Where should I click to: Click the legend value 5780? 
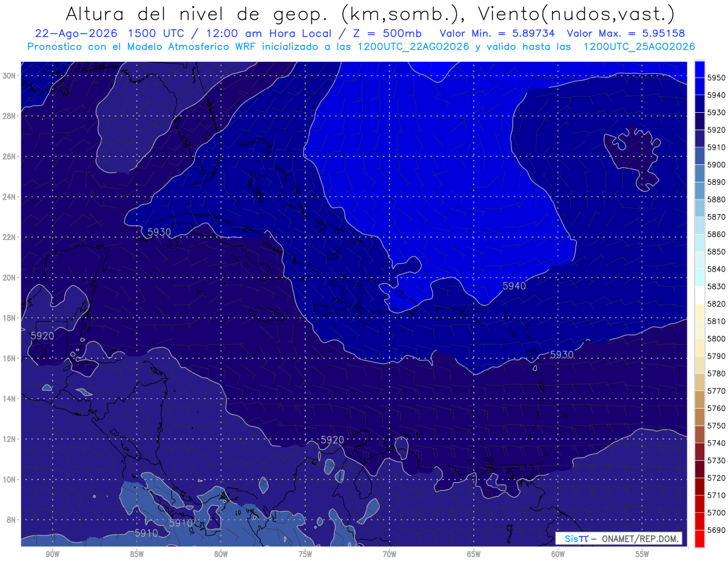point(716,373)
